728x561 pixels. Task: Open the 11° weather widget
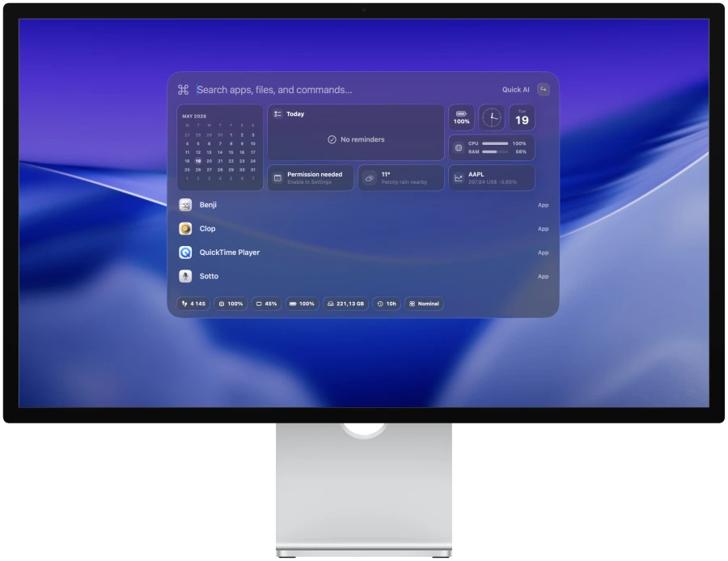point(400,177)
